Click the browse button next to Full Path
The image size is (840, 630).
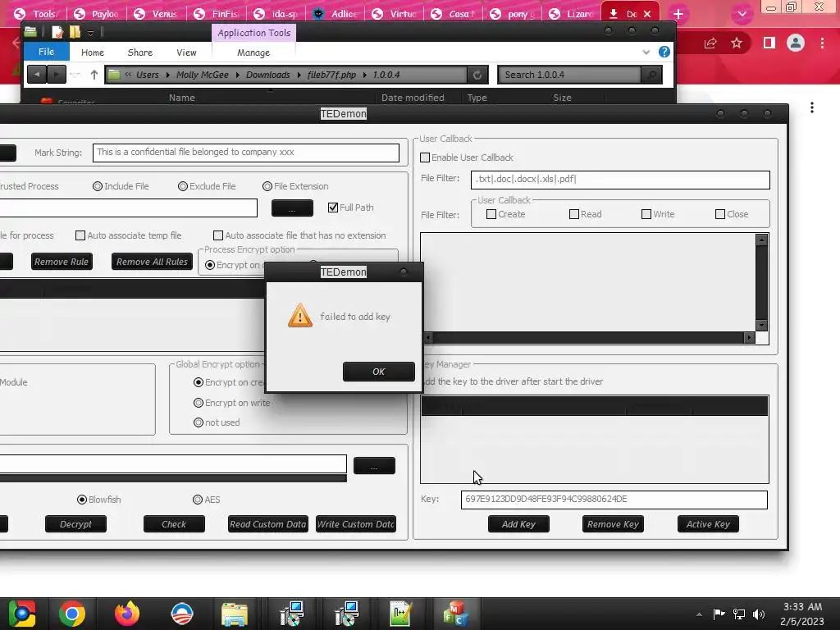coord(293,208)
